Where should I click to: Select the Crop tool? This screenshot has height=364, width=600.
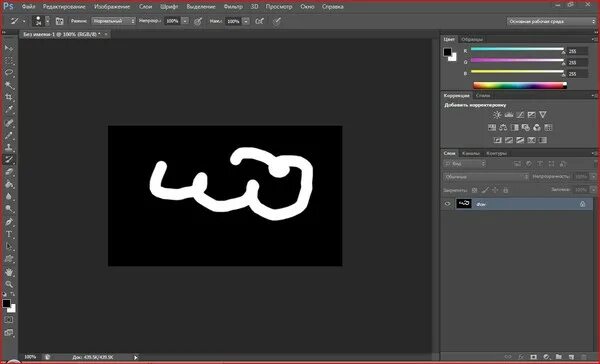(8, 97)
